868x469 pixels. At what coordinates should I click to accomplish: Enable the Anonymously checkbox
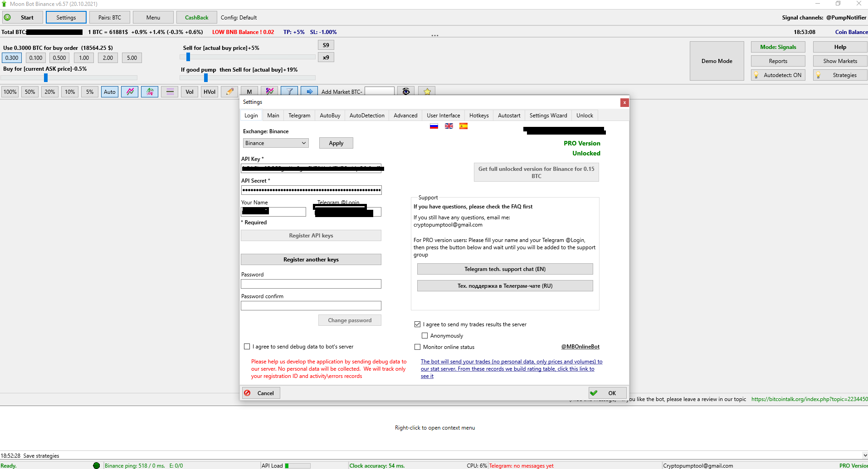[x=424, y=336]
